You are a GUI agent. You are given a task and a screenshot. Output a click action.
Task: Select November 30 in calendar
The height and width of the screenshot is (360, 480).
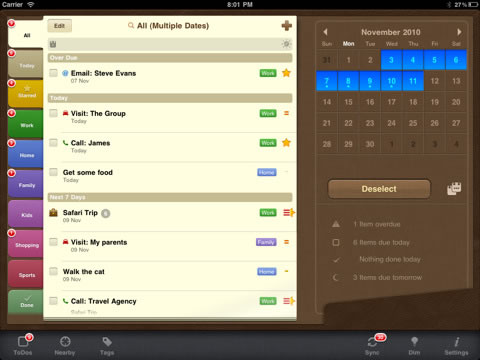pos(370,144)
